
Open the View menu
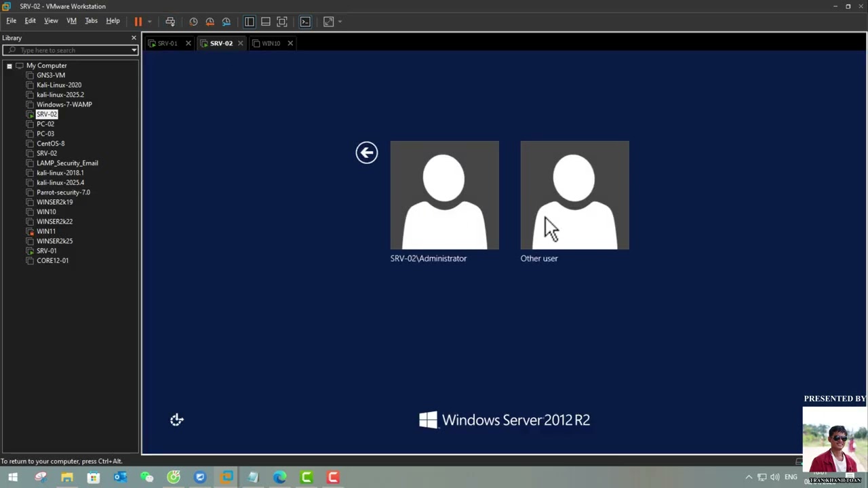click(x=51, y=21)
